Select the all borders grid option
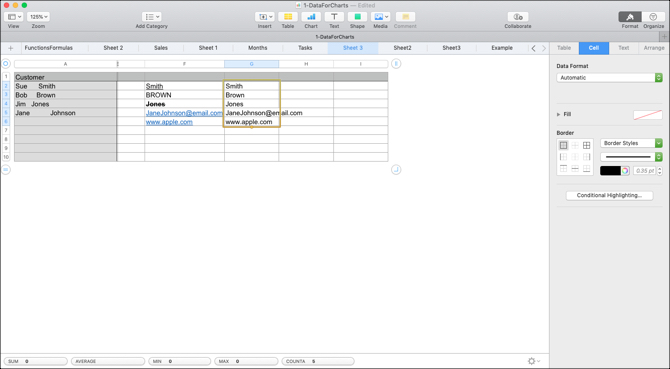The height and width of the screenshot is (369, 670). [586, 145]
